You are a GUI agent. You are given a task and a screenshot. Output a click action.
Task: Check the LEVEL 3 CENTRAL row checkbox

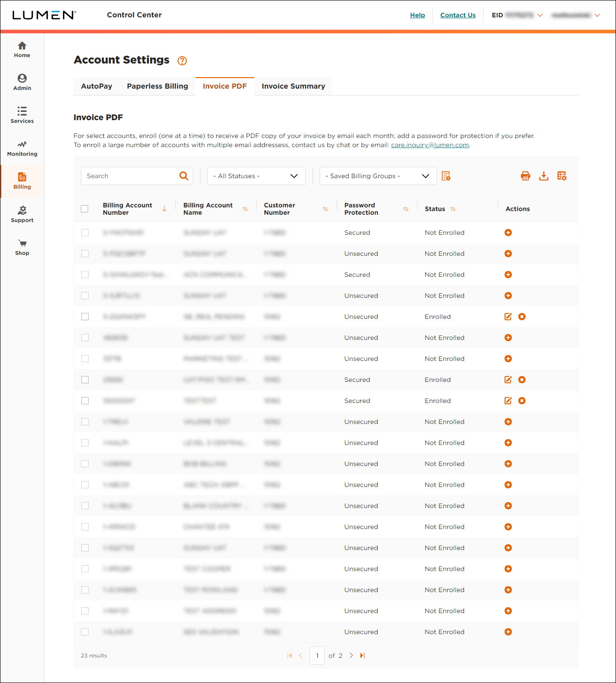point(85,443)
